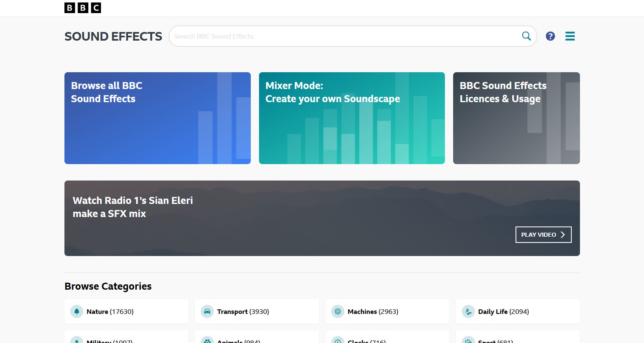Open the Sound Effects home title link
This screenshot has height=343, width=644.
point(113,37)
